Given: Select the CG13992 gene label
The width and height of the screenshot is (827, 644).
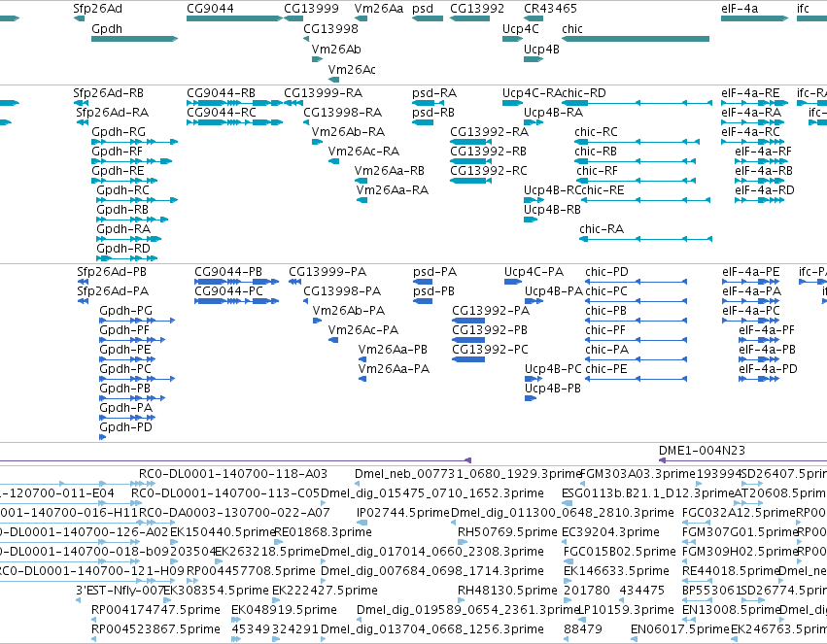Looking at the screenshot, I should pyautogui.click(x=477, y=9).
